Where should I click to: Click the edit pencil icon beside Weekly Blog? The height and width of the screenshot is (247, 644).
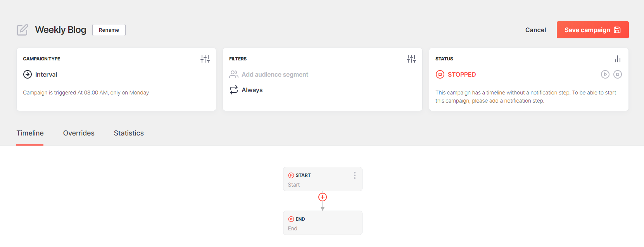click(x=22, y=30)
